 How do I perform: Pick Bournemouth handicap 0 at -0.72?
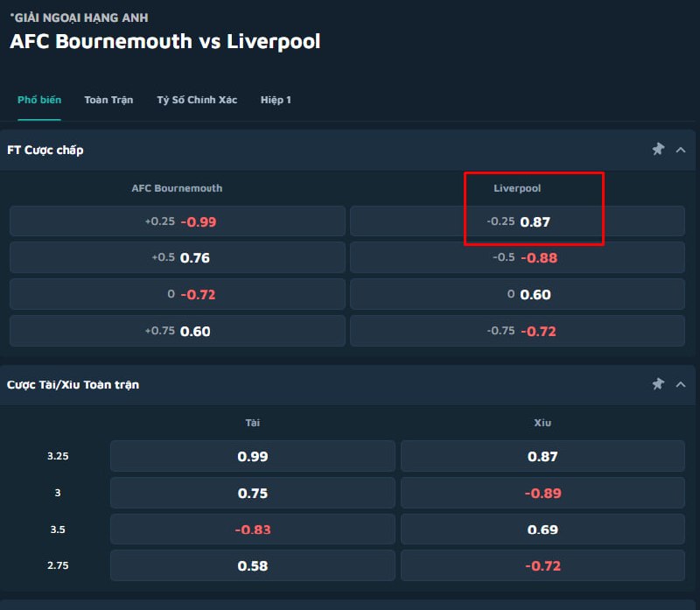(x=178, y=294)
